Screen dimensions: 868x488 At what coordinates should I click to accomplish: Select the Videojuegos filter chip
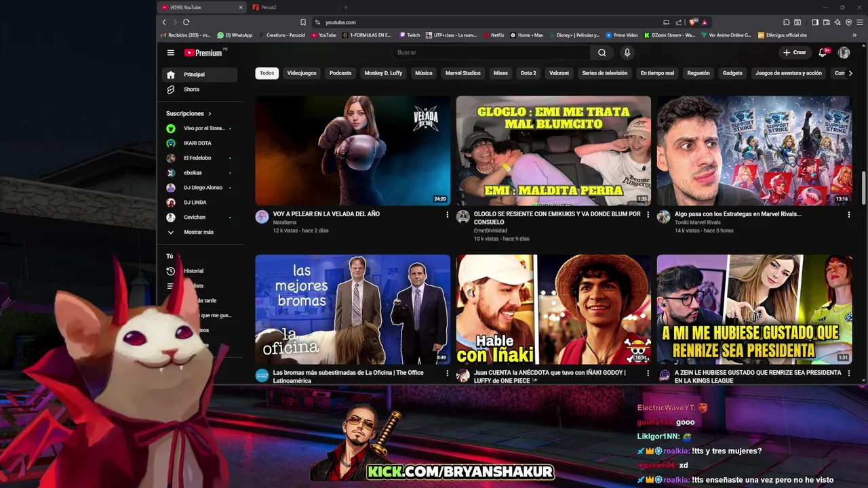pyautogui.click(x=302, y=73)
